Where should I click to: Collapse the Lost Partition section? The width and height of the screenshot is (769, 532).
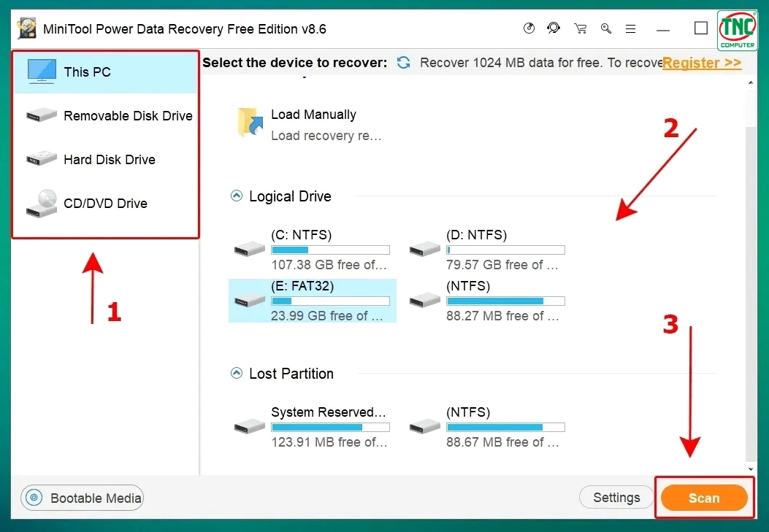click(237, 374)
